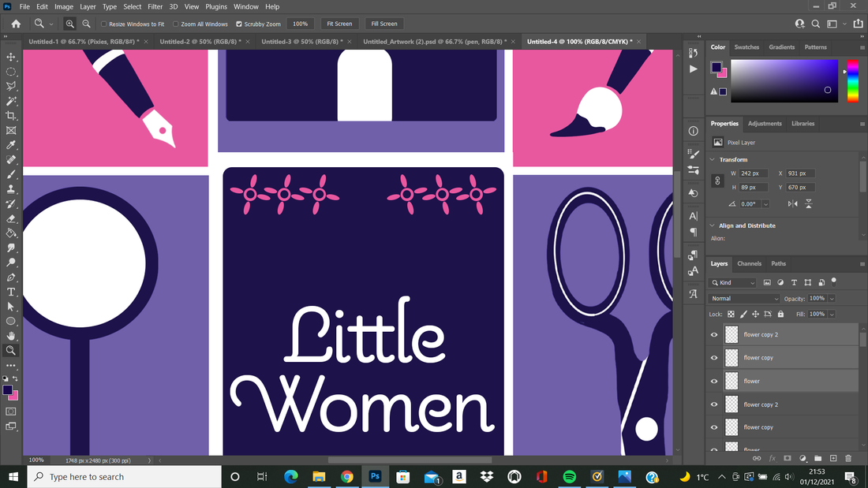
Task: Switch to the Adjustments tab
Action: pyautogui.click(x=765, y=124)
